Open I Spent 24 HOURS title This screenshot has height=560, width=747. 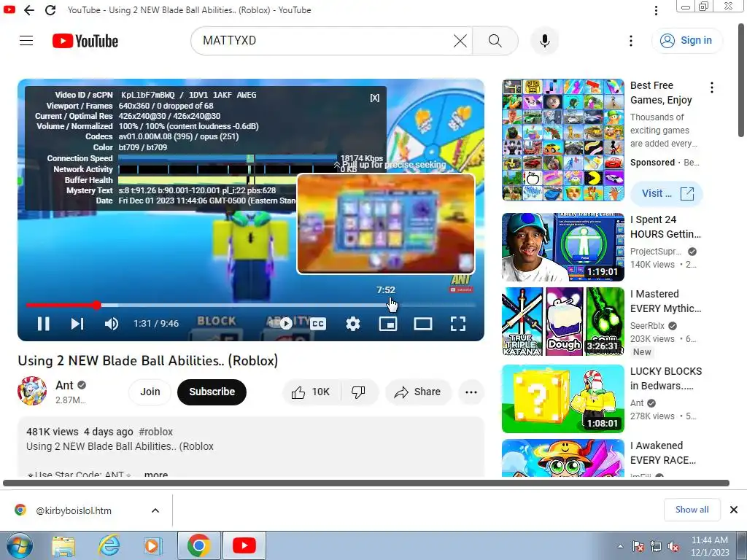click(665, 227)
